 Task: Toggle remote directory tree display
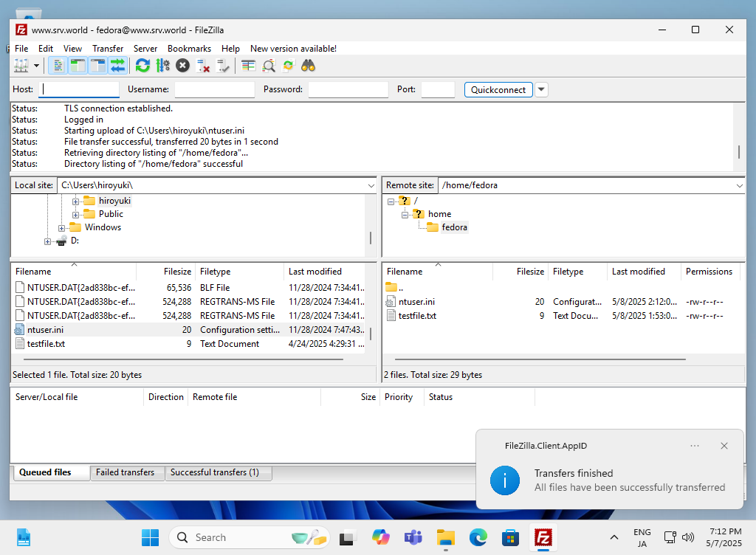click(x=98, y=66)
